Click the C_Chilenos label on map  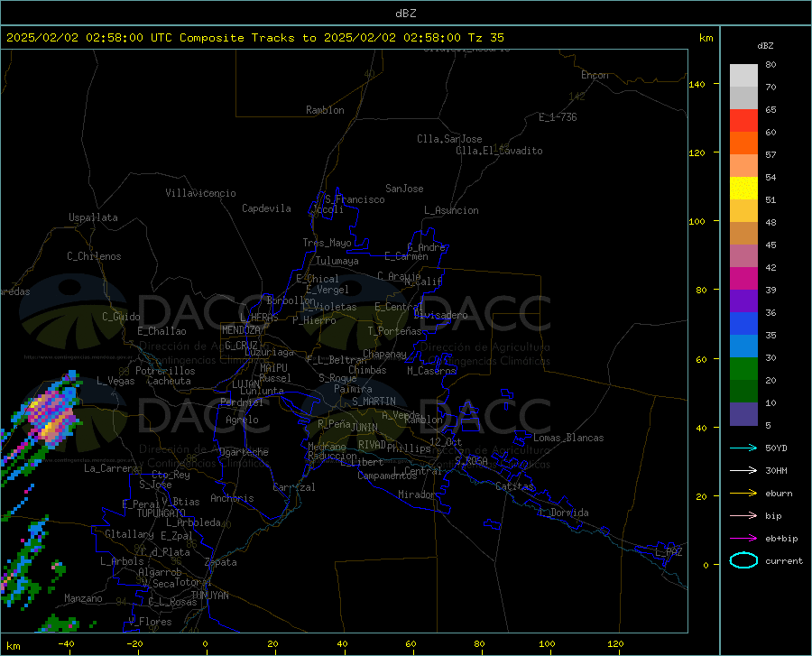pyautogui.click(x=94, y=256)
